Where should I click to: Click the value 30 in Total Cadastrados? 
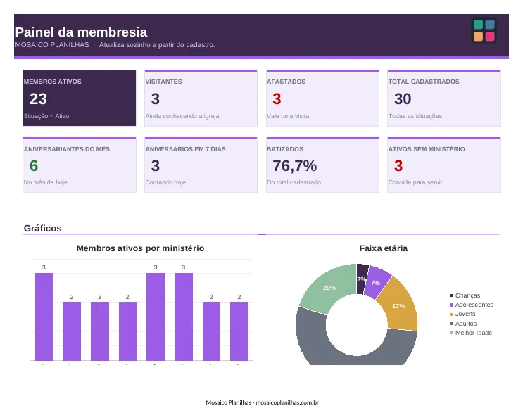(403, 99)
